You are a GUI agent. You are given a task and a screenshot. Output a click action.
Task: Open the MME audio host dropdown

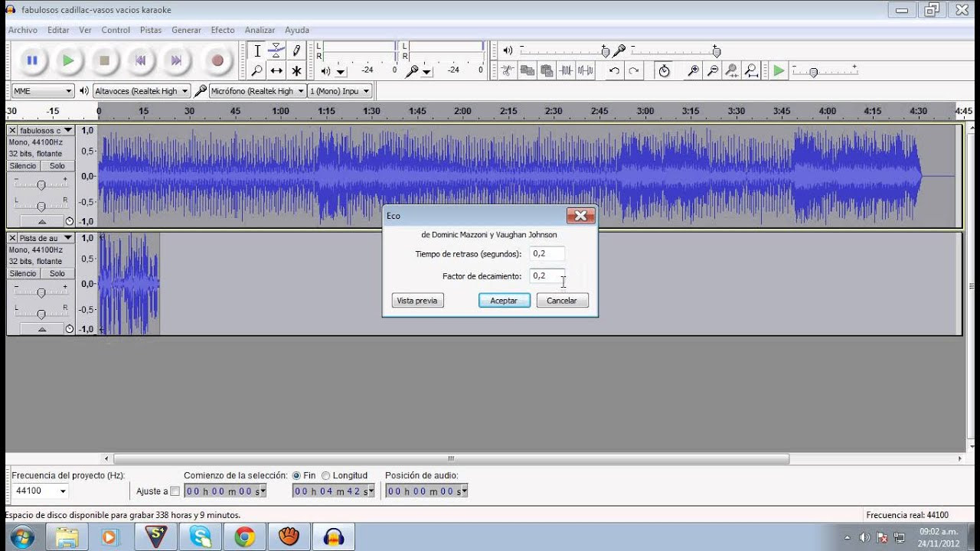click(42, 91)
